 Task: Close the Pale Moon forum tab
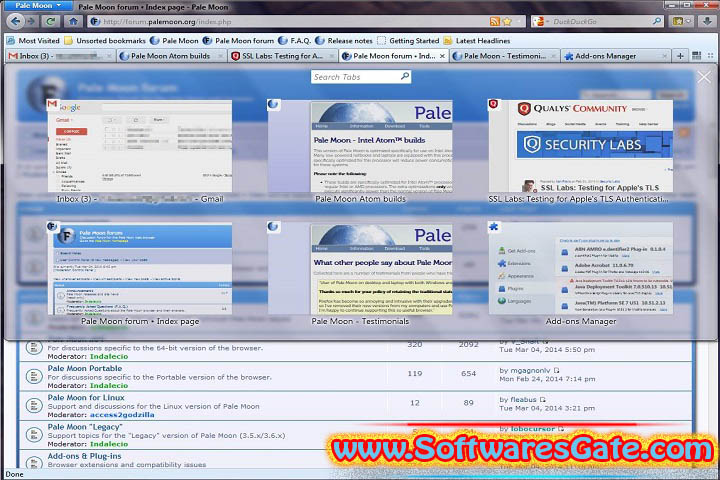click(x=442, y=56)
